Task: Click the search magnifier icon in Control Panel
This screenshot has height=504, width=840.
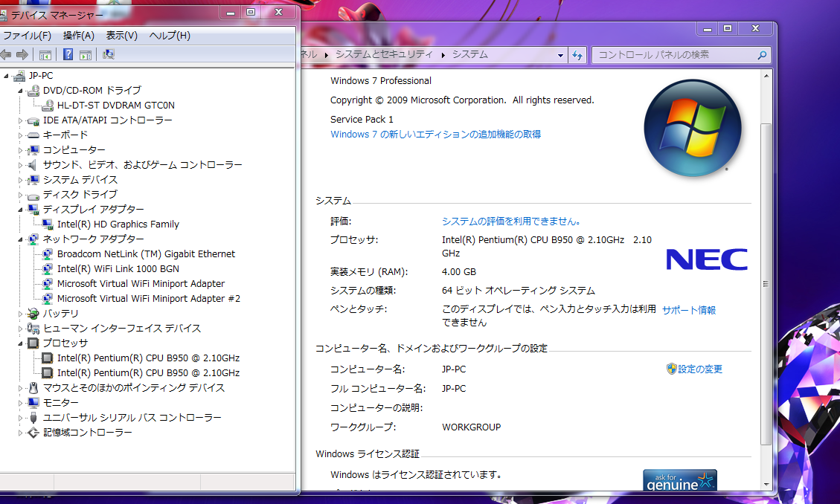Action: point(762,55)
